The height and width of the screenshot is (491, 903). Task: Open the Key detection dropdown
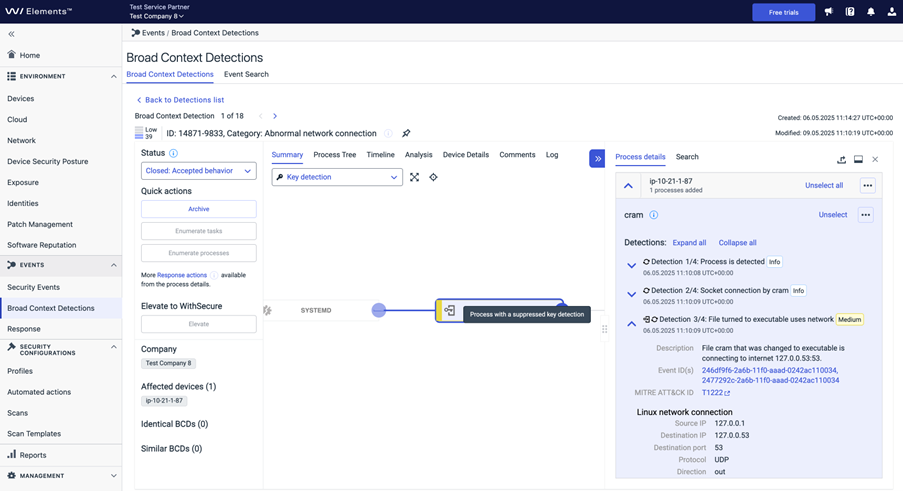[337, 177]
